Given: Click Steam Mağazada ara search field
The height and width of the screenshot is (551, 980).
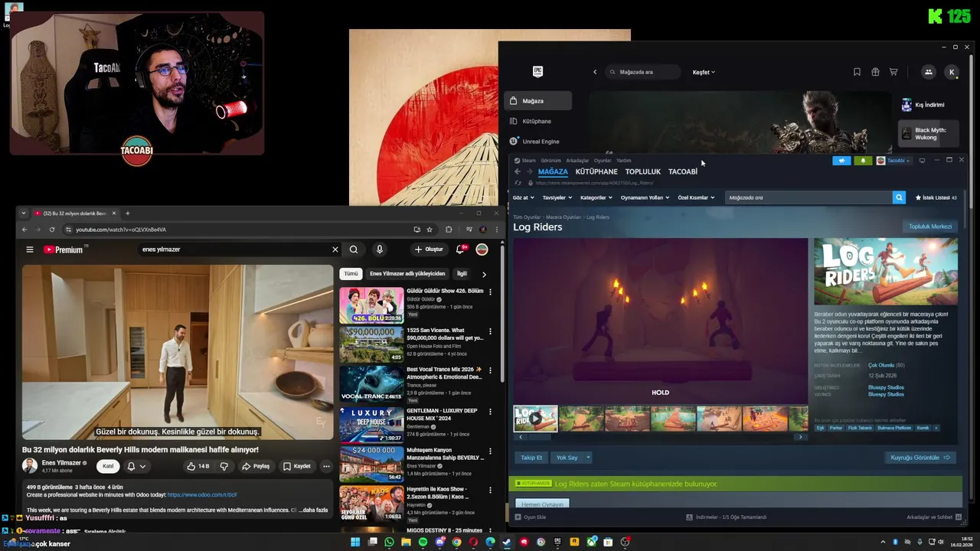Looking at the screenshot, I should tap(808, 197).
